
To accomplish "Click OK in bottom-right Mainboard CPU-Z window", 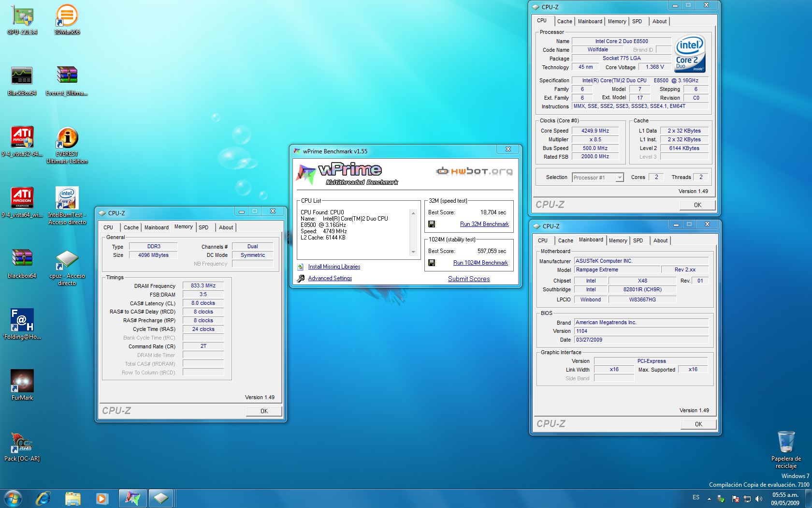I will pos(698,424).
